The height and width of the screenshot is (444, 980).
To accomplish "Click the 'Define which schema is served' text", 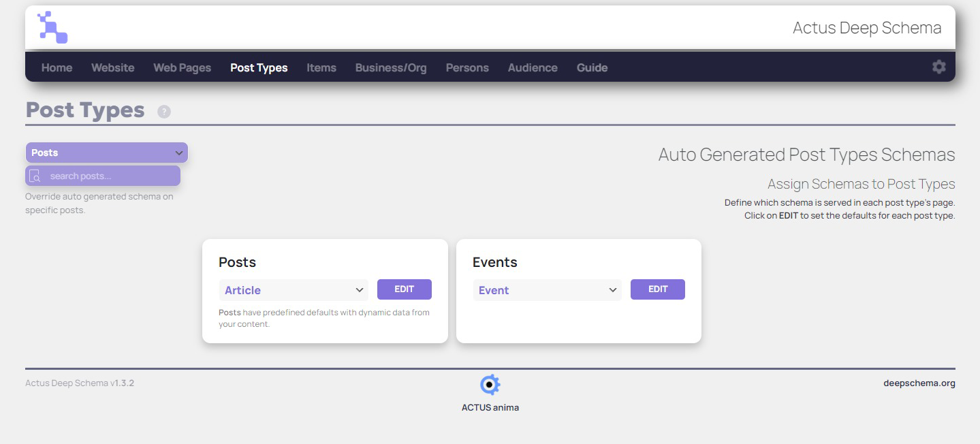I will (x=840, y=203).
